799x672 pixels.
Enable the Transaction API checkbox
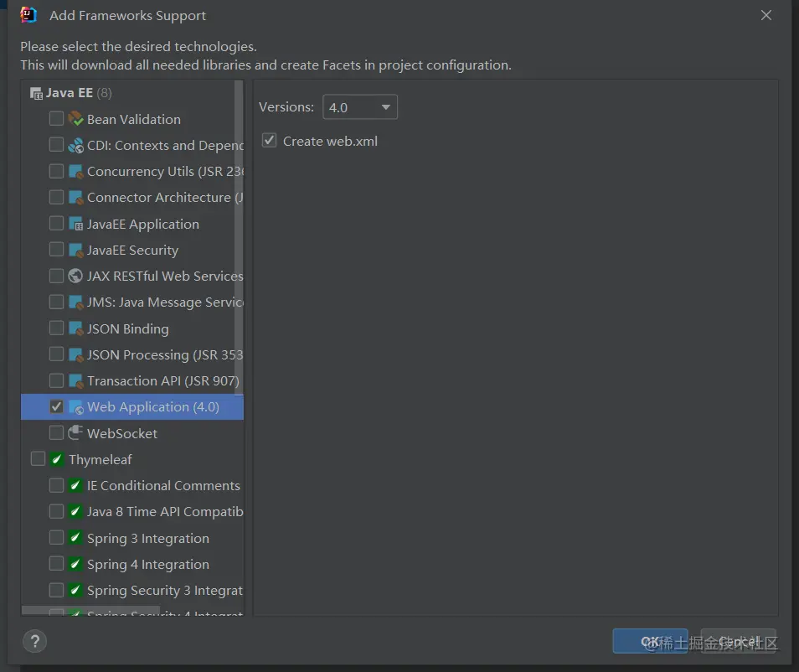point(56,380)
